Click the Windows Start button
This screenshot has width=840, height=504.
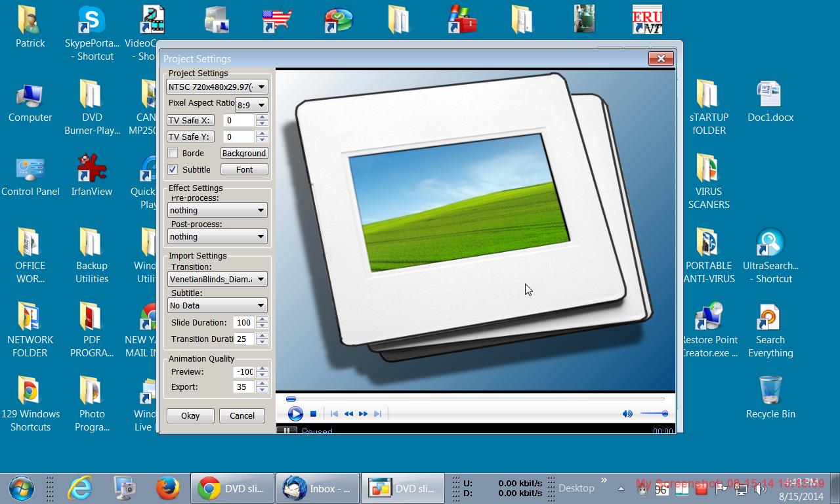(22, 488)
